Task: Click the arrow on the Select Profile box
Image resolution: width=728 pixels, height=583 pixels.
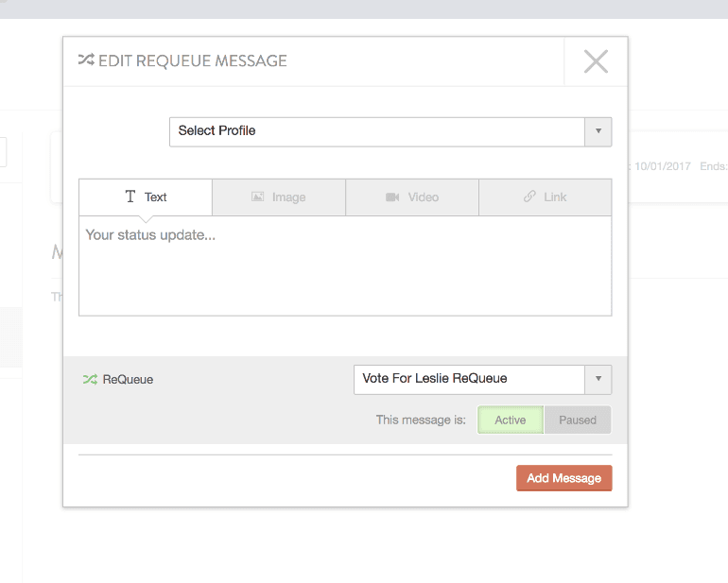Action: tap(598, 131)
